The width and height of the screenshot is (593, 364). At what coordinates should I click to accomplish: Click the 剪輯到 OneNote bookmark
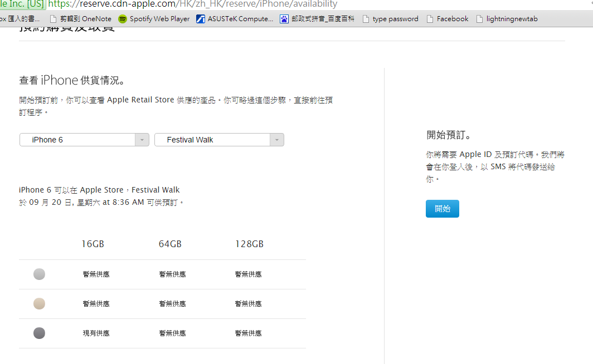(80, 19)
